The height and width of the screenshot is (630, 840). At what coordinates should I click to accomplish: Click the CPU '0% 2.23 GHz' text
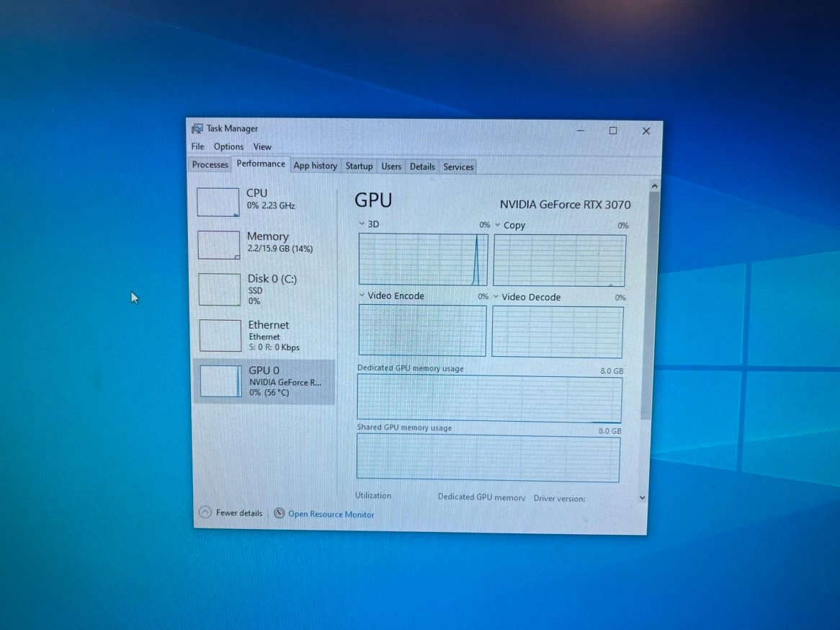click(271, 205)
